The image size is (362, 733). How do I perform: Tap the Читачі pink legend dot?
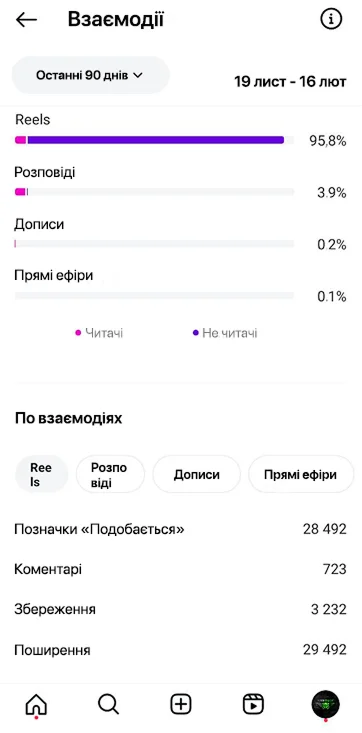tap(78, 333)
